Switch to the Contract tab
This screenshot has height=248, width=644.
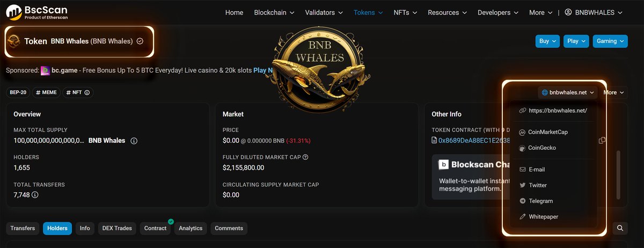pyautogui.click(x=156, y=228)
